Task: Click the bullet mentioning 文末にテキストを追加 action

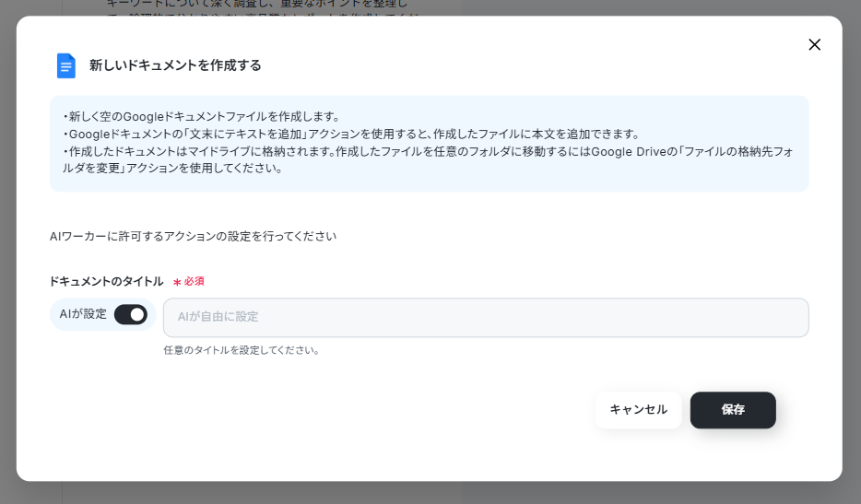Action: [350, 134]
